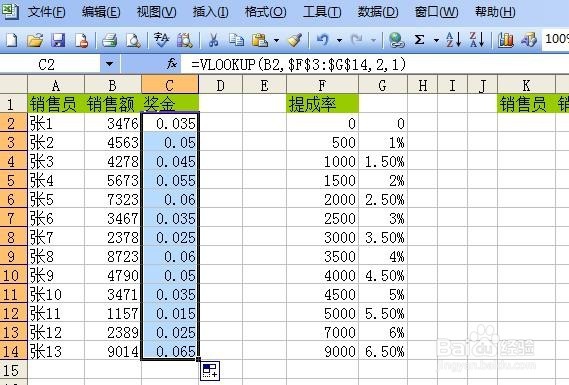Open the 窗口(W) menu
569x385 pixels.
436,12
